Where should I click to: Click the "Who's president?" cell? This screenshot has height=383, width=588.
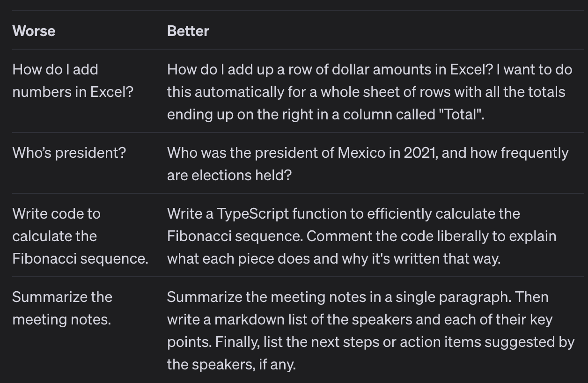point(69,153)
